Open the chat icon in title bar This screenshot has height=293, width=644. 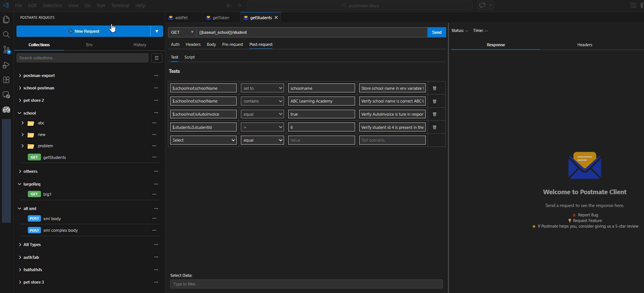pyautogui.click(x=482, y=5)
